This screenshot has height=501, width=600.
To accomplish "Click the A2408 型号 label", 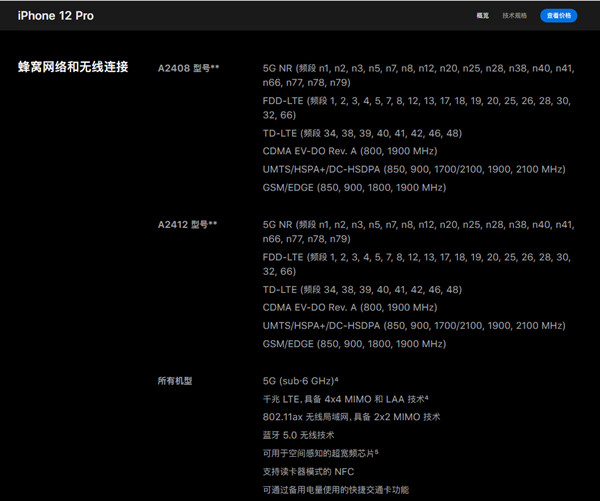I will pos(188,68).
